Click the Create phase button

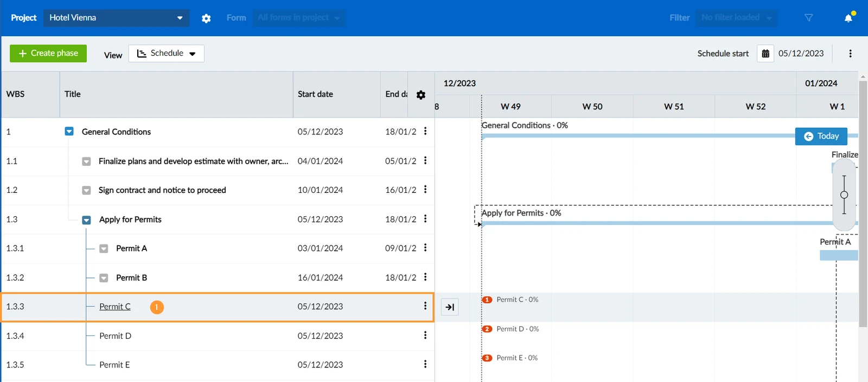coord(48,54)
